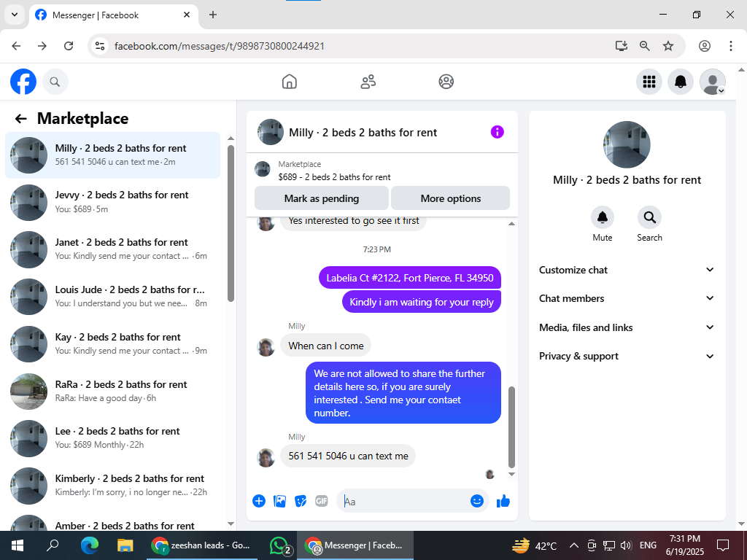Open the GIF picker icon
The height and width of the screenshot is (560, 747).
tap(322, 501)
